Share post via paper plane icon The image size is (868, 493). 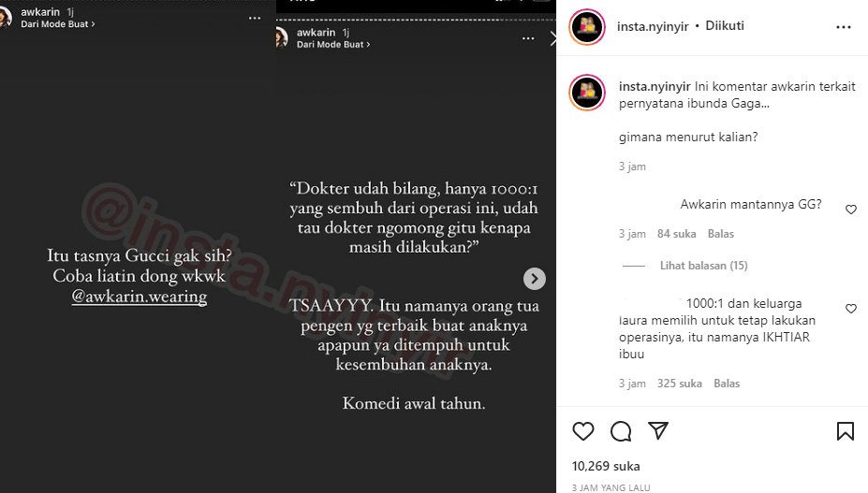point(658,430)
